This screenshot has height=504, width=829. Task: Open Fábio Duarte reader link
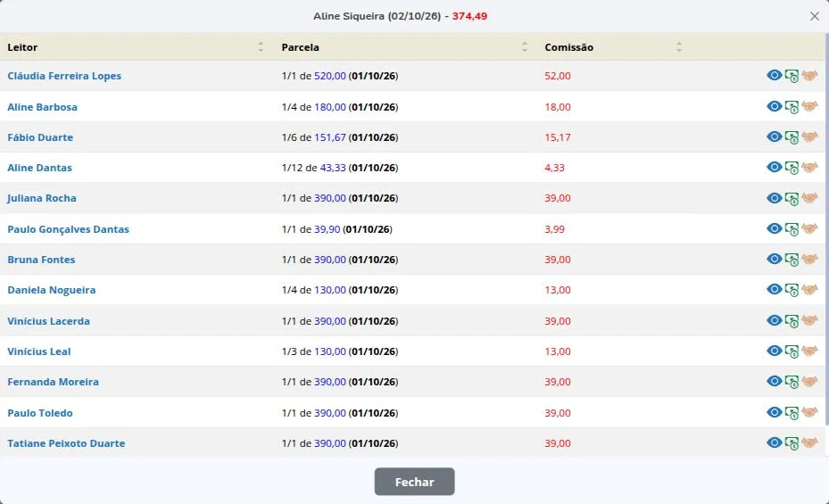[40, 137]
